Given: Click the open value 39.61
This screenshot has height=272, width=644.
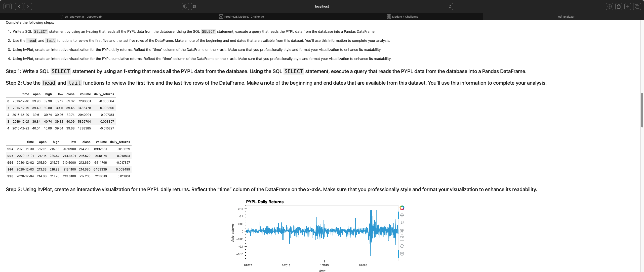Looking at the screenshot, I should 36,115.
